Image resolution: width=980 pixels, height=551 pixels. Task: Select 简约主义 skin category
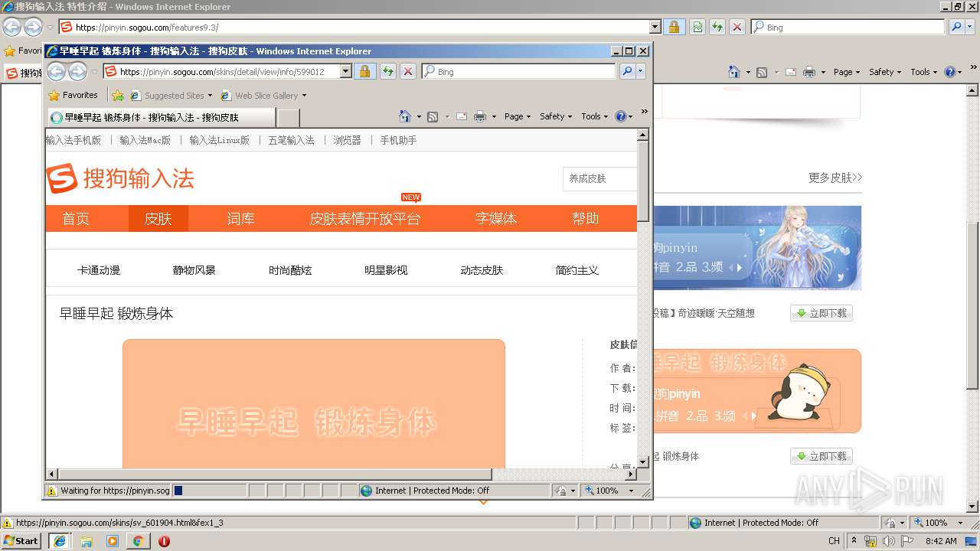pos(577,270)
